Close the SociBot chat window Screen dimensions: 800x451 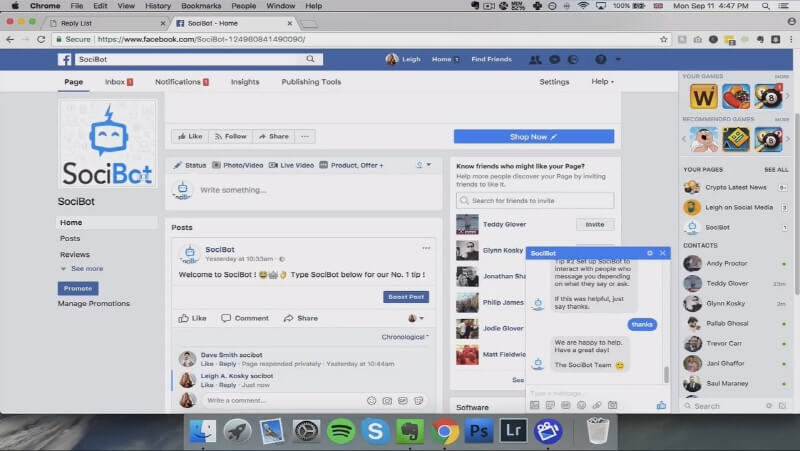pos(662,253)
